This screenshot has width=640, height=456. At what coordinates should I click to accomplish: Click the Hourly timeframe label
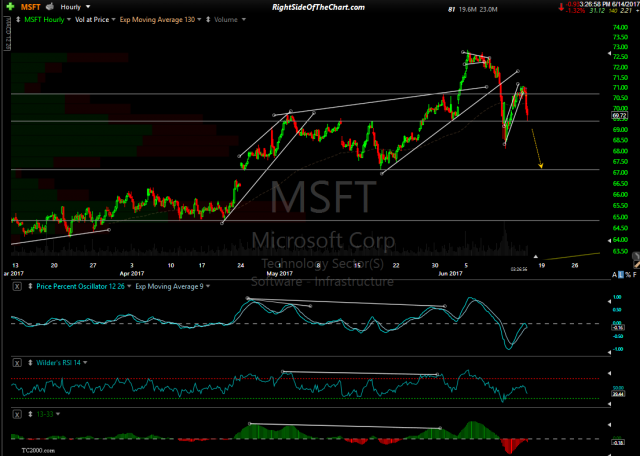tap(71, 7)
